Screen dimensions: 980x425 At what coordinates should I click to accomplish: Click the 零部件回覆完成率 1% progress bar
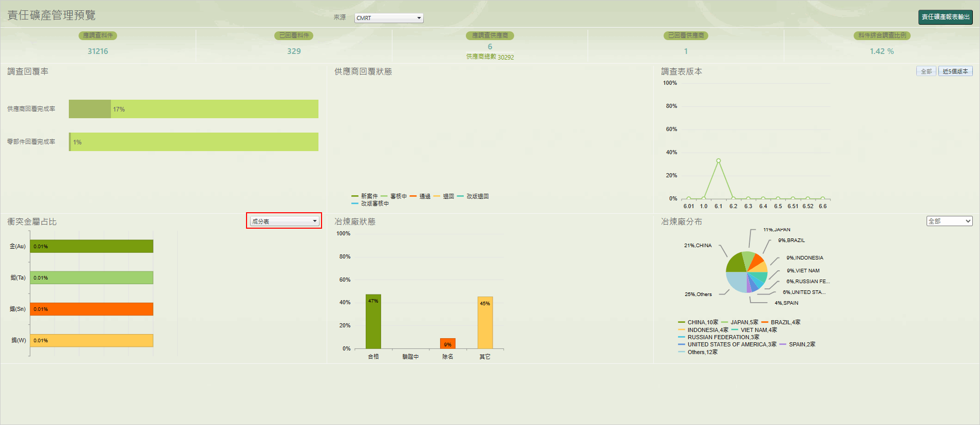194,142
